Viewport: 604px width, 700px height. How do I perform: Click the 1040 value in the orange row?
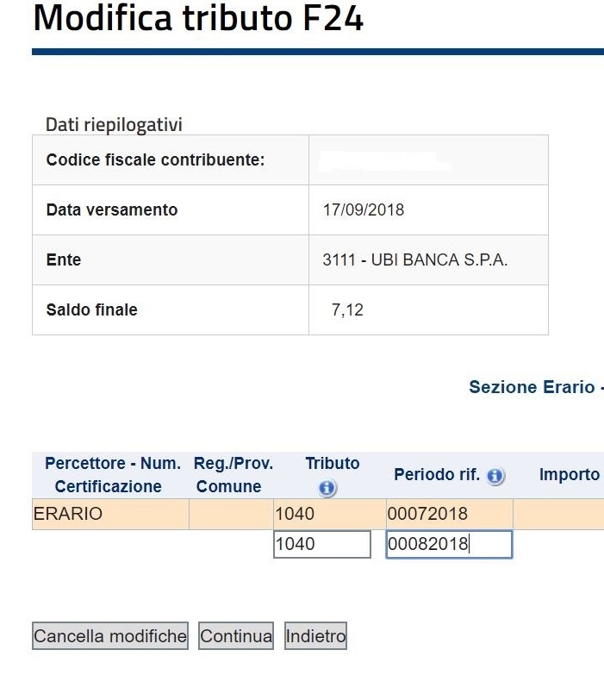(x=295, y=514)
